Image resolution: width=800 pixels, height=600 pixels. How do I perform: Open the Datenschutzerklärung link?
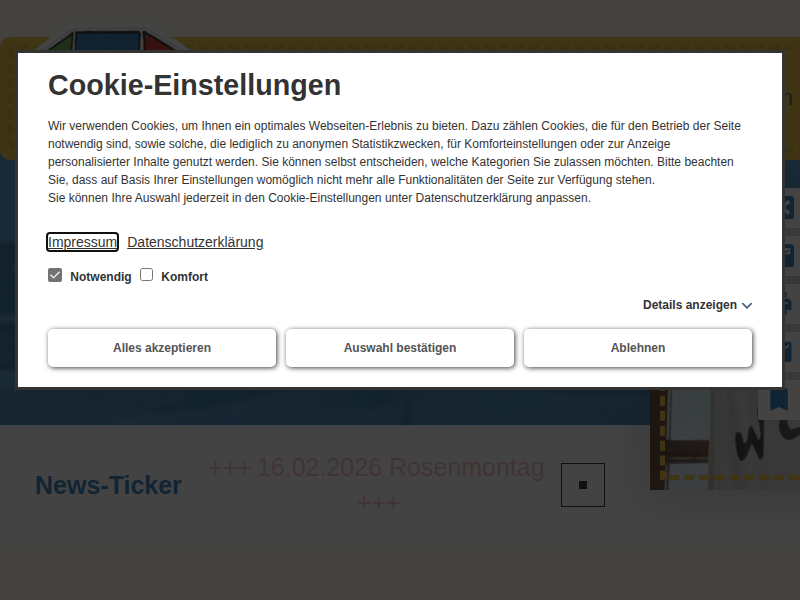coord(195,242)
